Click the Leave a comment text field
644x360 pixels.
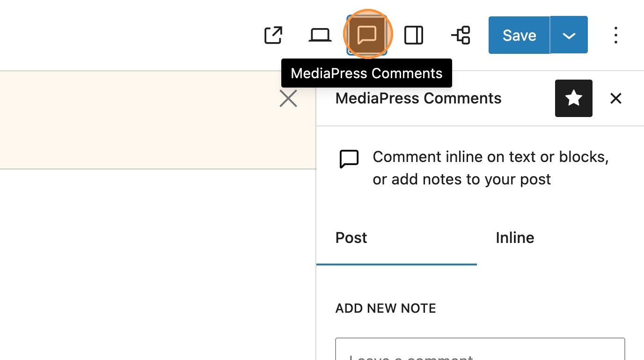(x=480, y=351)
